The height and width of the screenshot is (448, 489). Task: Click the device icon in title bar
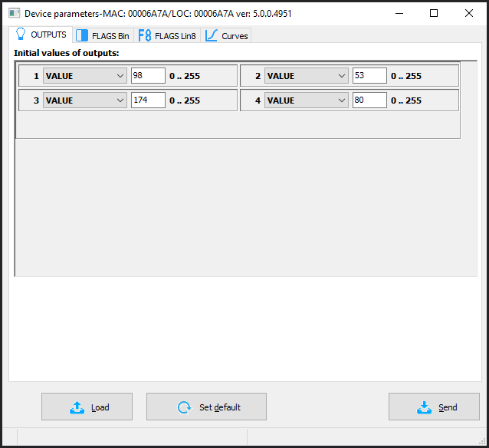pyautogui.click(x=14, y=13)
